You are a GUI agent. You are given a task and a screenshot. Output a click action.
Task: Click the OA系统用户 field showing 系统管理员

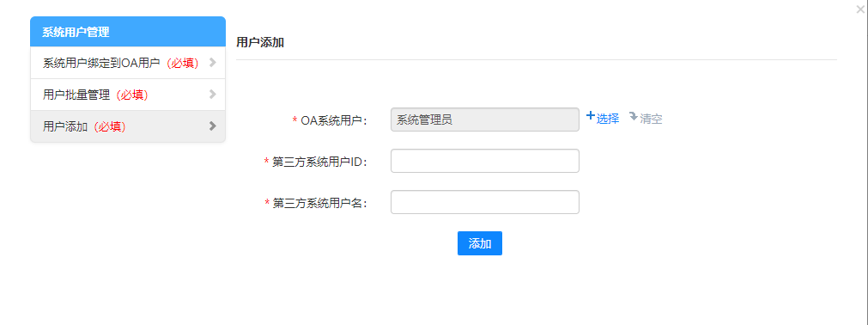485,120
